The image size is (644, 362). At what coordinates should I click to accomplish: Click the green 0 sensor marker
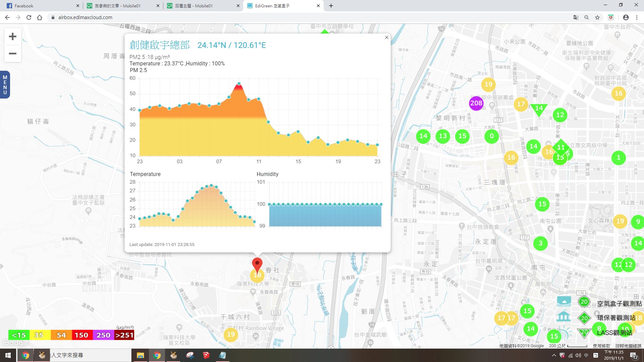[x=492, y=136]
